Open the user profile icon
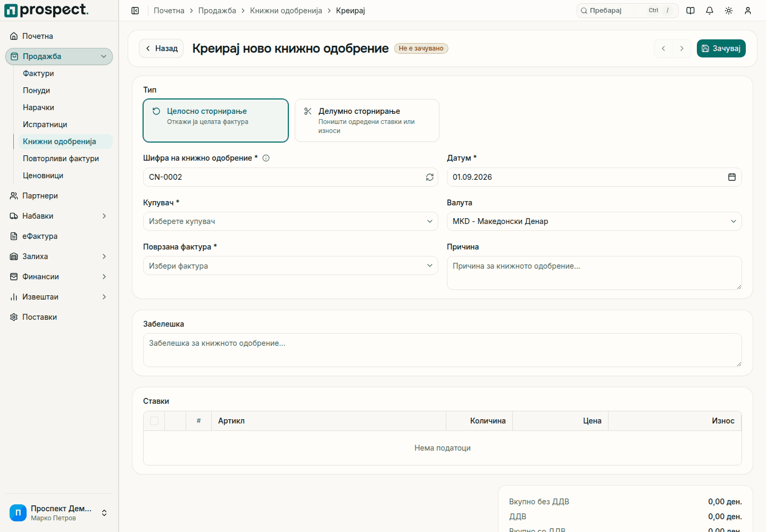This screenshot has width=766, height=532. pyautogui.click(x=748, y=11)
